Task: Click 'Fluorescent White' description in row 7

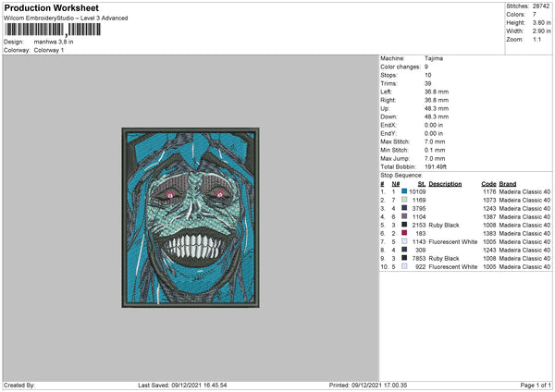Action: (x=452, y=241)
